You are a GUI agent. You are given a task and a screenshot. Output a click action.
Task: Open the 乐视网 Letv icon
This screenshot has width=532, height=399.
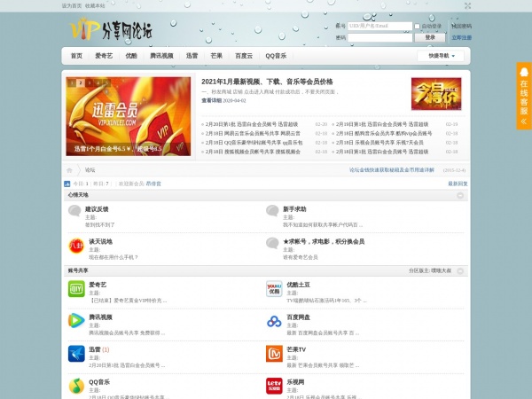274,386
